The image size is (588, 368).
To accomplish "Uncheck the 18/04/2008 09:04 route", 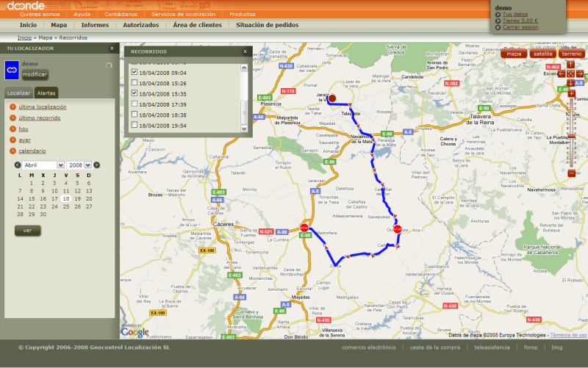I will pos(135,72).
